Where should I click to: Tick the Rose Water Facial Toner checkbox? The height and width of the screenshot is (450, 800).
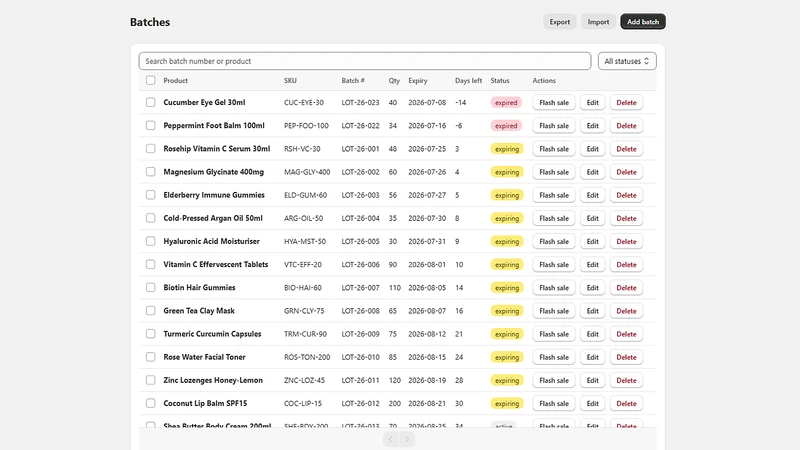click(x=151, y=357)
